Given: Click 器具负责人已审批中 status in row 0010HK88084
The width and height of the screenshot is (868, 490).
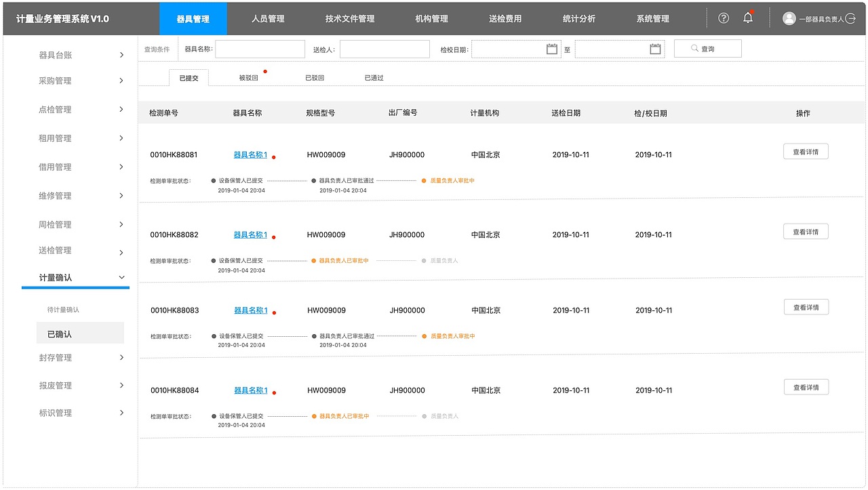Looking at the screenshot, I should 344,416.
